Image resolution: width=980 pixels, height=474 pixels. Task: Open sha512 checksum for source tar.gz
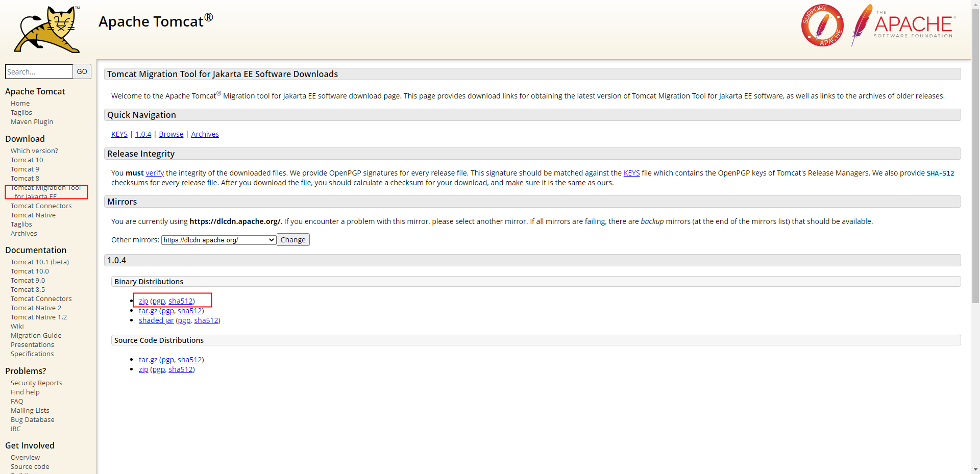pyautogui.click(x=190, y=360)
